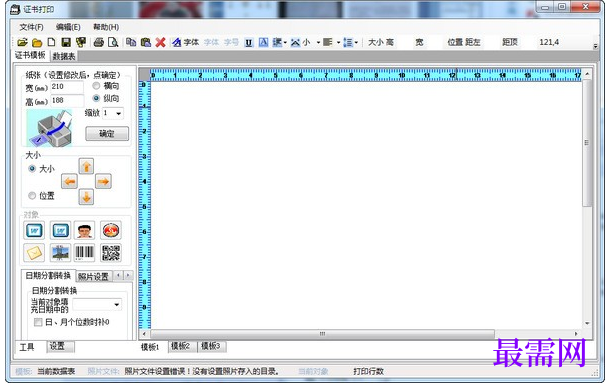605x384 pixels.
Task: Create a new blank template document
Action: pyautogui.click(x=51, y=42)
